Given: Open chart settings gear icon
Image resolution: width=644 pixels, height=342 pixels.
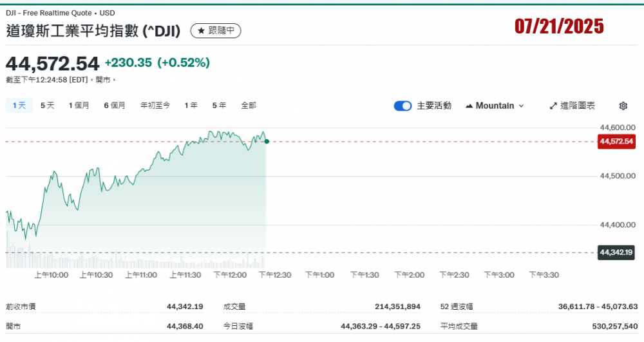Looking at the screenshot, I should (x=623, y=106).
